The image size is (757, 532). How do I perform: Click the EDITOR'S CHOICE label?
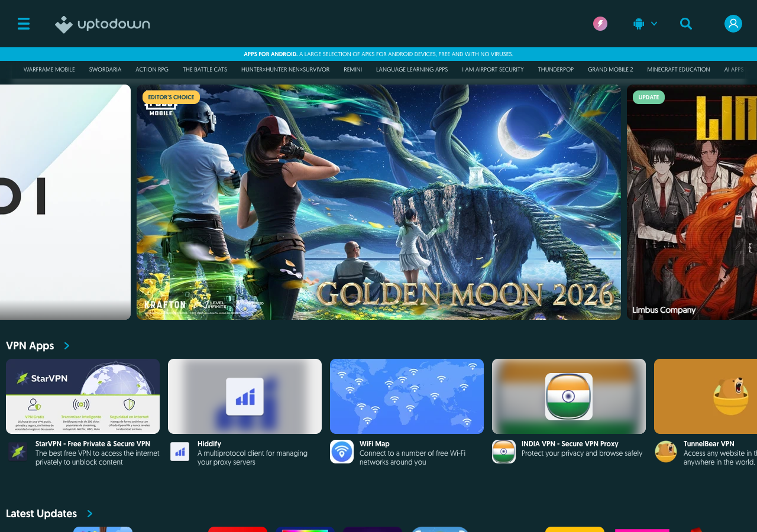click(171, 97)
